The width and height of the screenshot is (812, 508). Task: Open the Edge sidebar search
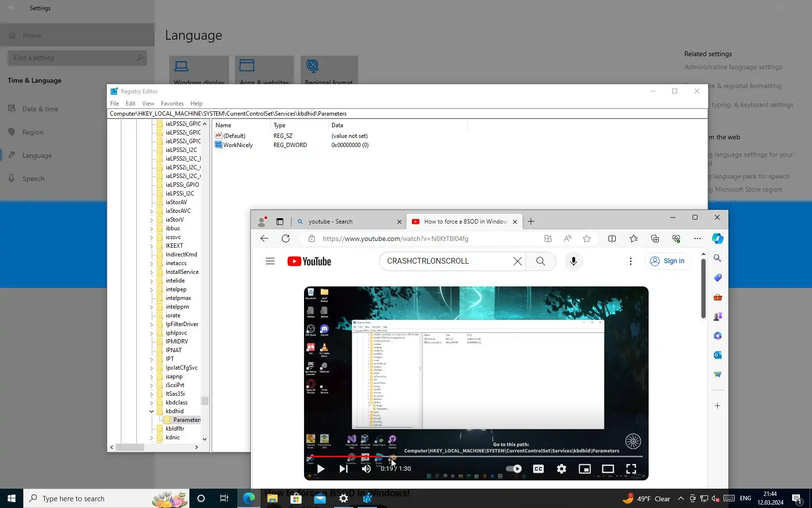click(x=718, y=258)
